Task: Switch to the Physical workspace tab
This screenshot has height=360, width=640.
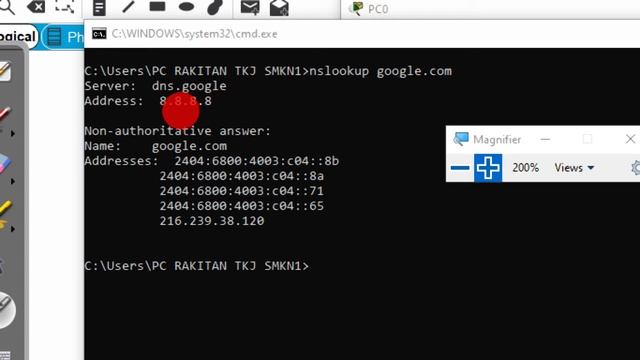Action: 64,37
